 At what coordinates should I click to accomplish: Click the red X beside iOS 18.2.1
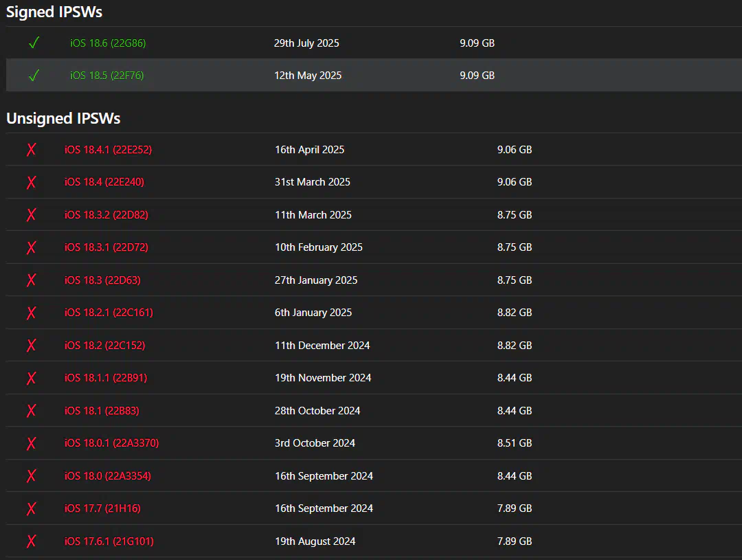click(x=31, y=313)
